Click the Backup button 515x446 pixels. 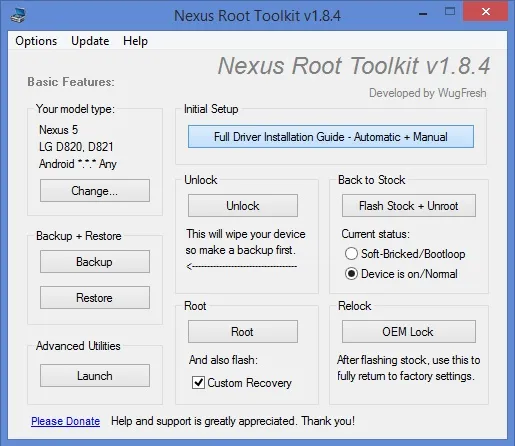[95, 262]
